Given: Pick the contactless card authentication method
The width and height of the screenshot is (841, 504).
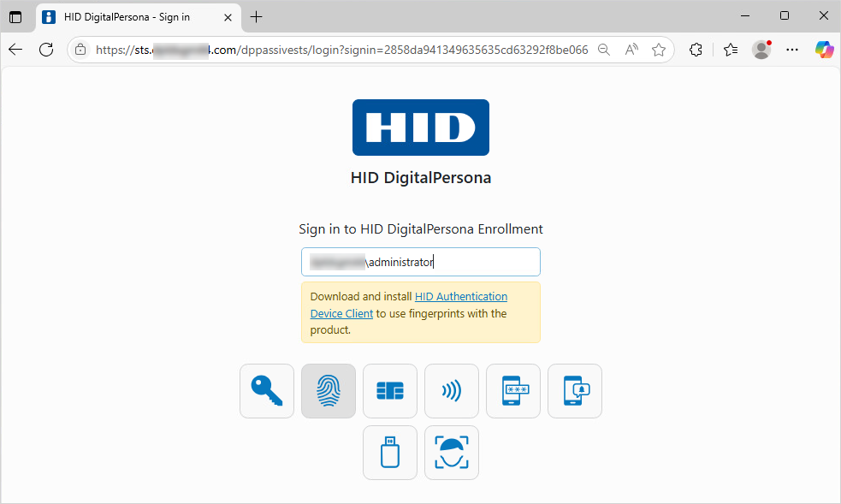Looking at the screenshot, I should (452, 391).
